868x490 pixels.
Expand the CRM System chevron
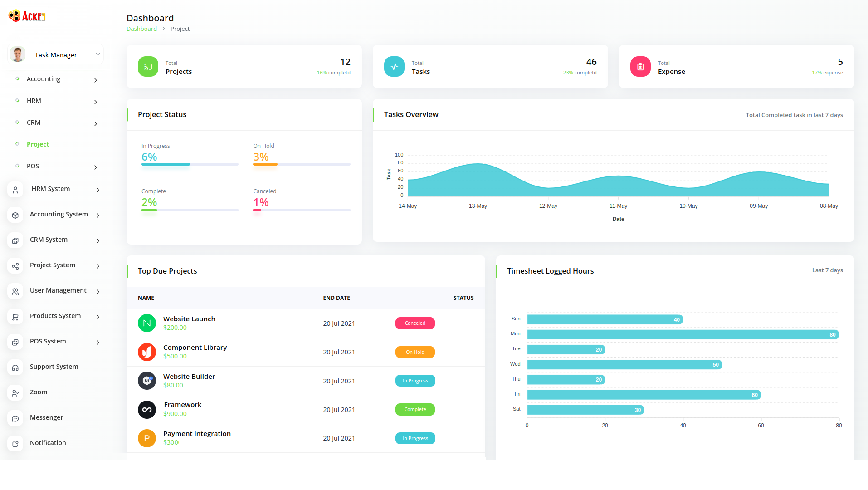point(98,240)
